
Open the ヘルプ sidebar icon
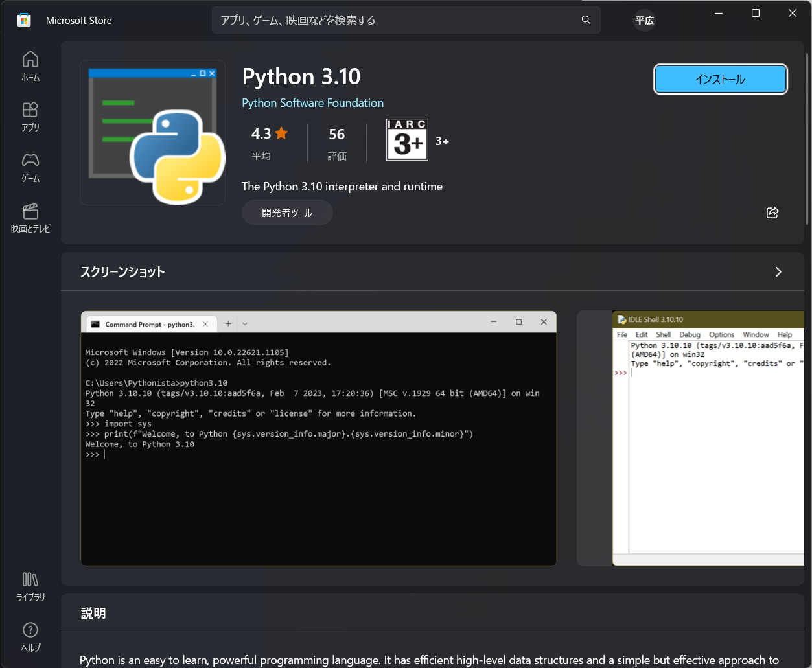click(x=30, y=636)
